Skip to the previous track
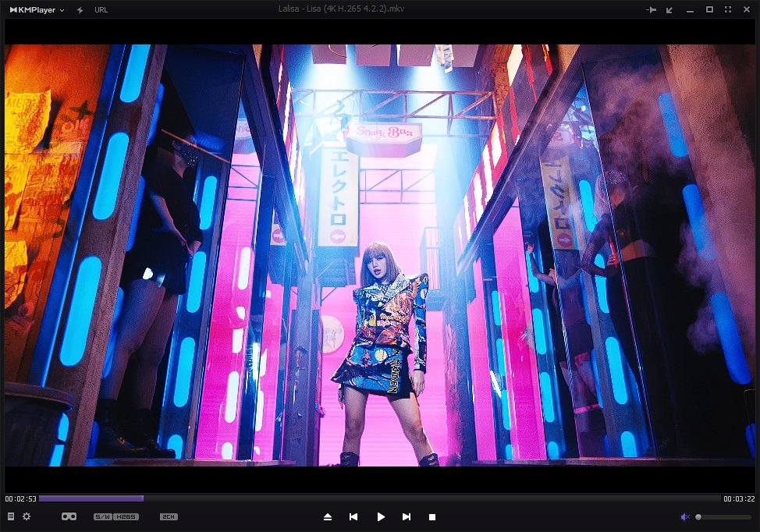The image size is (760, 532). tap(353, 517)
